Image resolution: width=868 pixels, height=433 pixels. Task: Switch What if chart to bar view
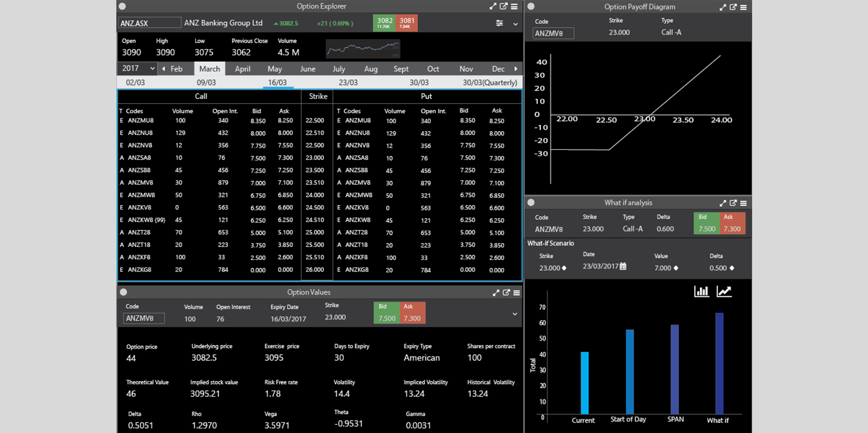pyautogui.click(x=701, y=291)
